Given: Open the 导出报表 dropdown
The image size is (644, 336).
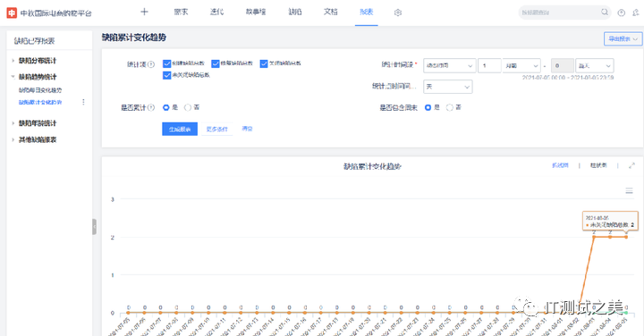Looking at the screenshot, I should click(623, 39).
